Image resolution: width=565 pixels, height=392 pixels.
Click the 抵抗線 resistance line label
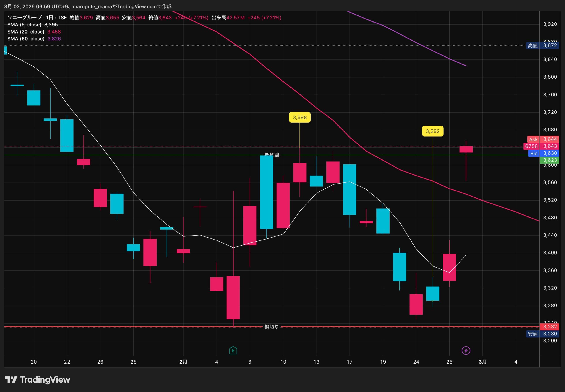click(x=271, y=155)
